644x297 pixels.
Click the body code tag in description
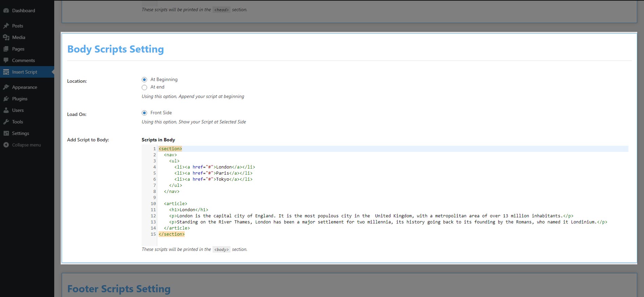[x=221, y=250]
